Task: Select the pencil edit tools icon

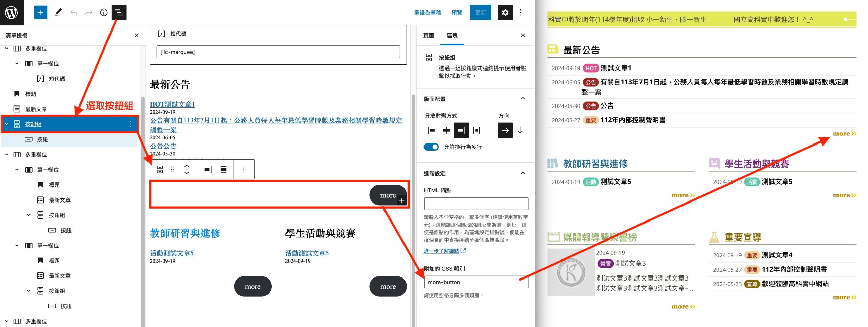Action: [x=58, y=13]
